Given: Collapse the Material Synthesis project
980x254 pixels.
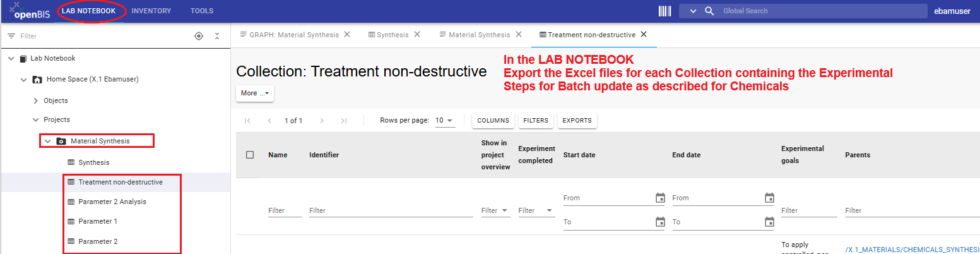Looking at the screenshot, I should pos(47,141).
